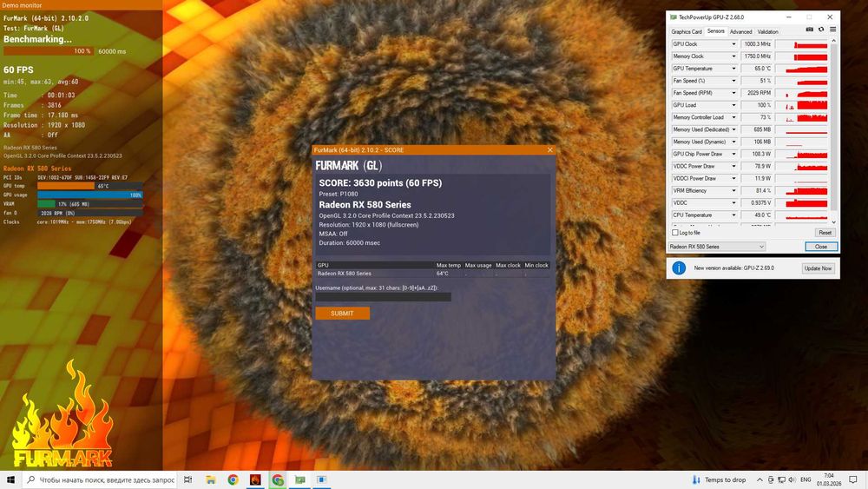Screen dimensions: 868x489
Task: Open Fan Speed (%) sensor dropdown
Action: [734, 81]
